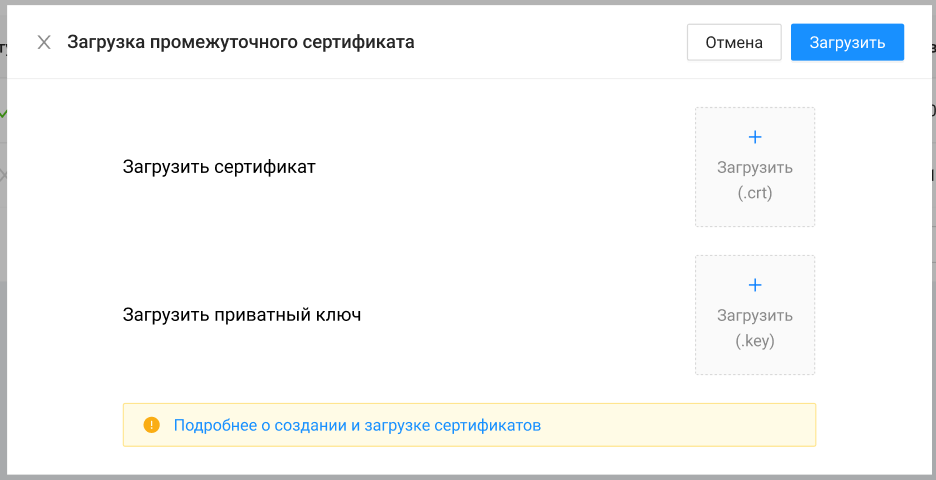This screenshot has height=480, width=936.
Task: Click the Загрузить text in the certificate box
Action: coord(755,168)
